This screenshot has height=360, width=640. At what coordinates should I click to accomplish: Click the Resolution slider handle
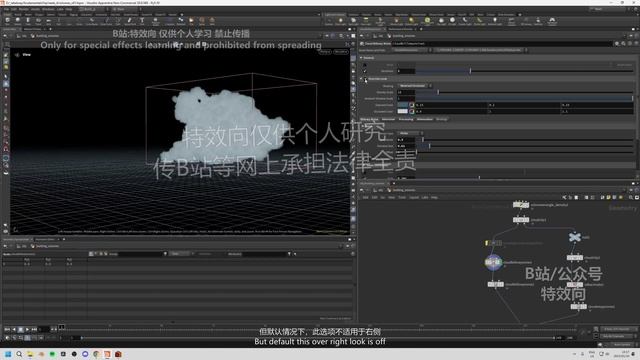[470, 71]
